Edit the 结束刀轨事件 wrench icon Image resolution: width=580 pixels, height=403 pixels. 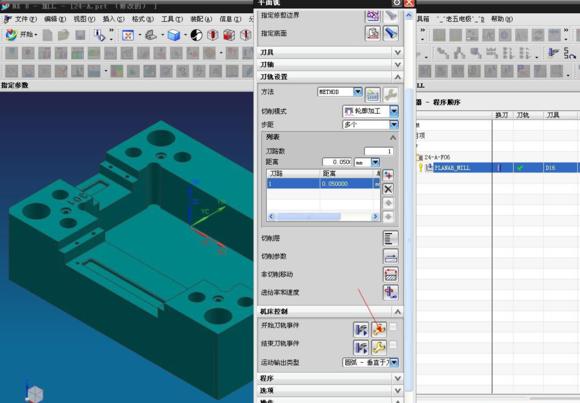[379, 347]
